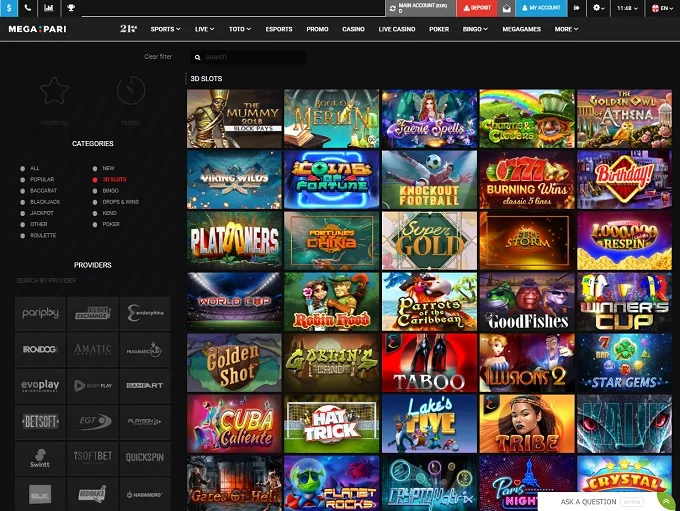The width and height of the screenshot is (680, 511).
Task: Launch the Knockout Football slot
Action: click(429, 180)
